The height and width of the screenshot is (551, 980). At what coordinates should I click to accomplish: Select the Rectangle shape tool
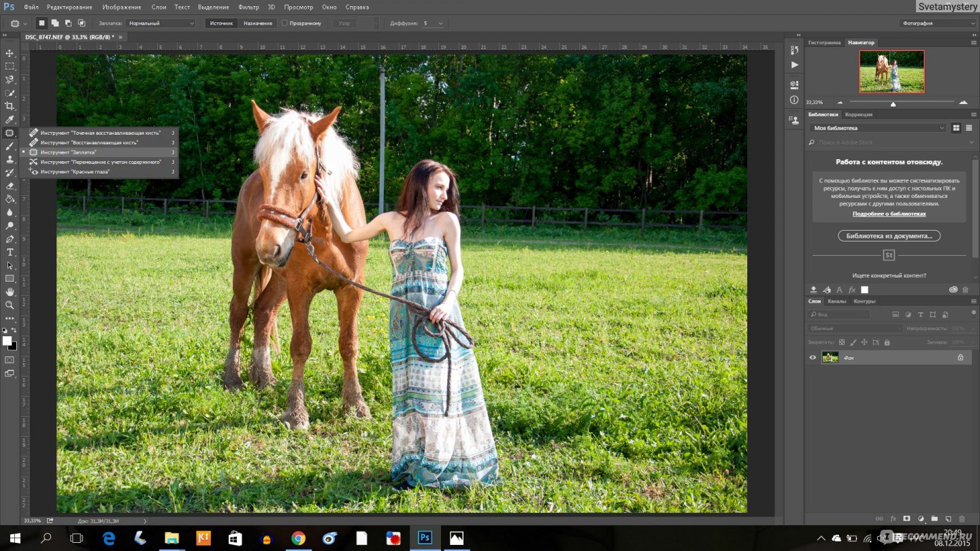tap(10, 279)
